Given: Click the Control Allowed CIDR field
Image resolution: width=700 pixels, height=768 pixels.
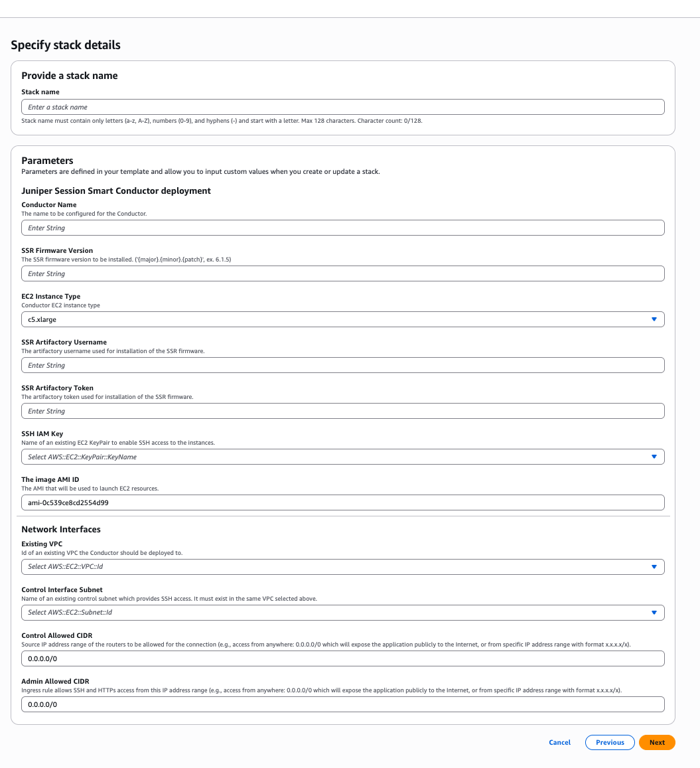Looking at the screenshot, I should pos(342,658).
